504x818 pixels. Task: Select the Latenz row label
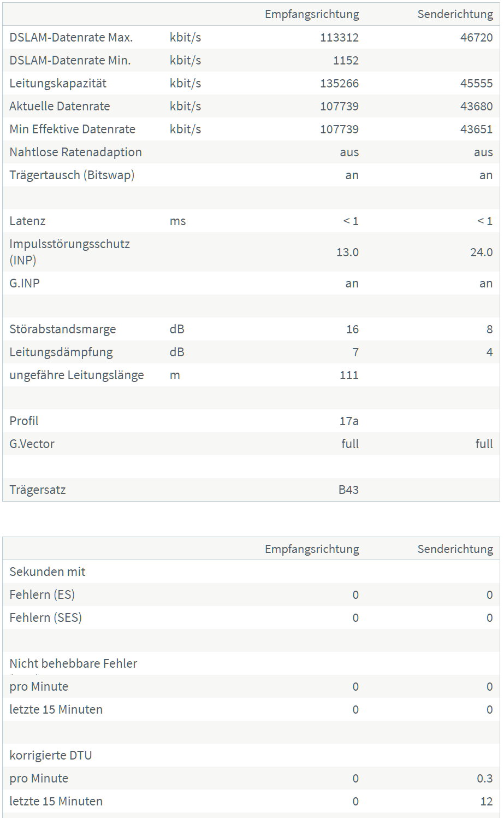click(x=27, y=221)
